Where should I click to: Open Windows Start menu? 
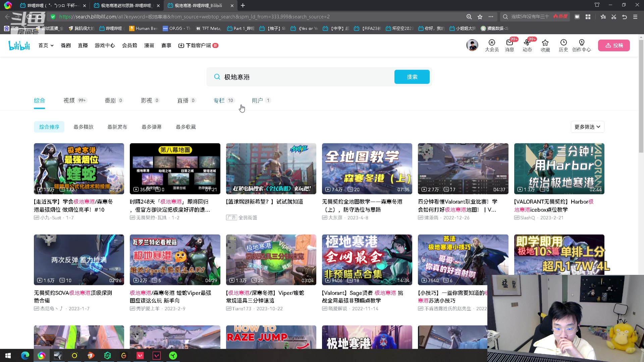[x=8, y=356]
